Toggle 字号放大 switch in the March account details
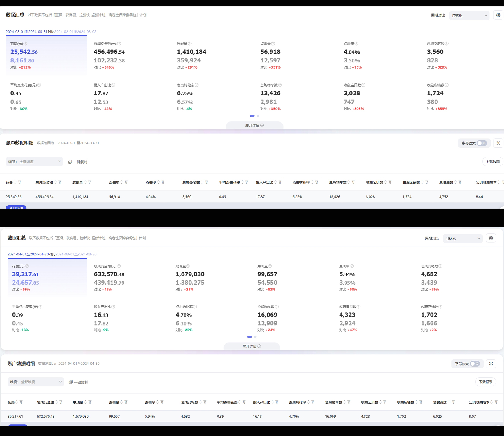The height and width of the screenshot is (436, 504). tap(482, 143)
